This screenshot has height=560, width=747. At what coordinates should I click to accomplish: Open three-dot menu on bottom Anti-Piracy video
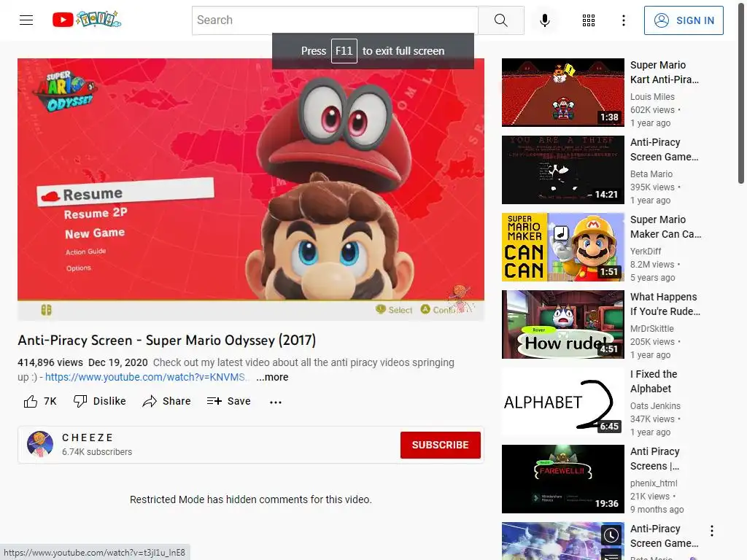coord(711,531)
